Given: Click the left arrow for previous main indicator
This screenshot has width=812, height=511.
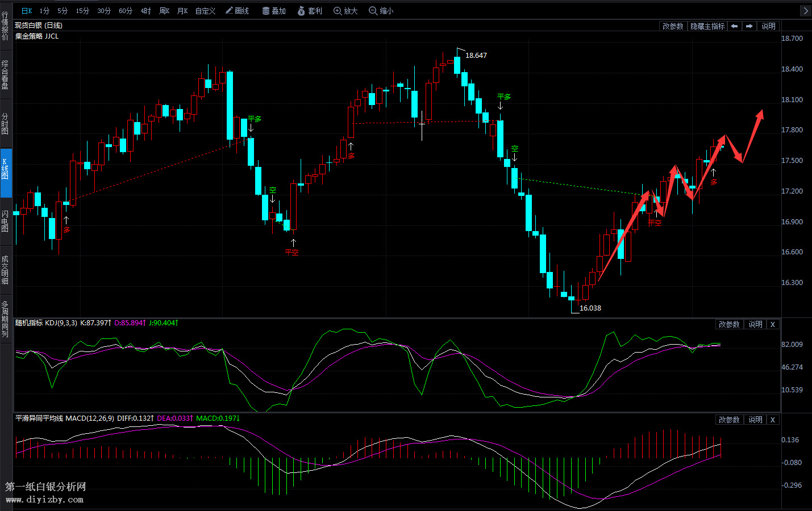Looking at the screenshot, I should [x=734, y=26].
